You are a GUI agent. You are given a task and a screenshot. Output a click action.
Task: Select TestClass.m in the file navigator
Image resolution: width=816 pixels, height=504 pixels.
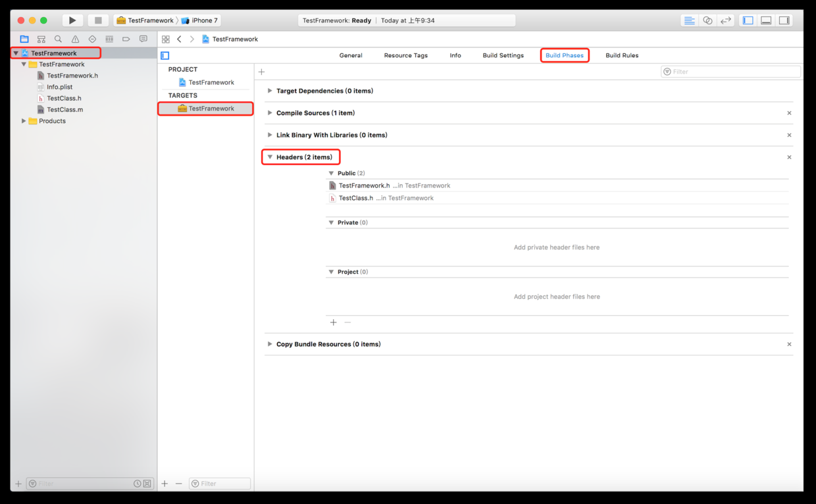tap(64, 110)
